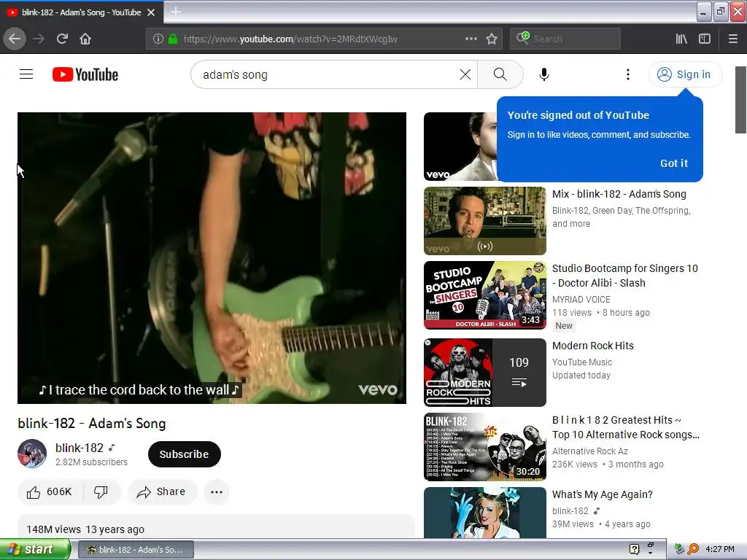Run search with the magnifier button
Image resolution: width=747 pixels, height=560 pixels.
pyautogui.click(x=500, y=74)
